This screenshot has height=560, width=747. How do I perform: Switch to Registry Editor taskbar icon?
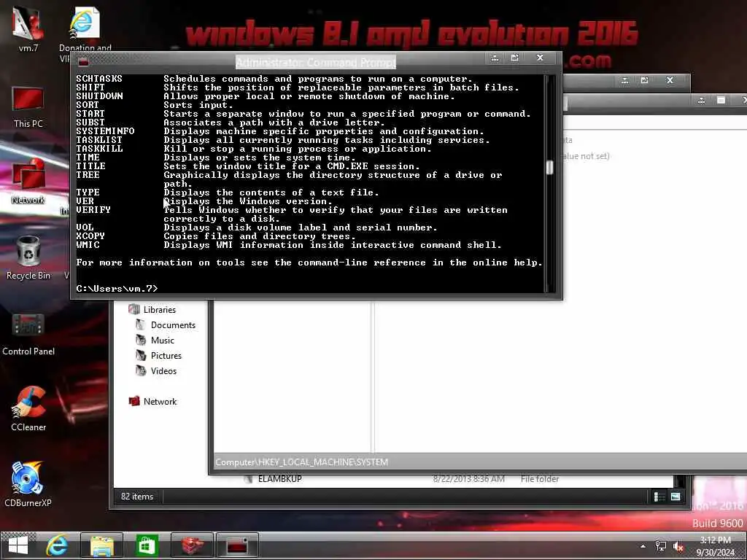coord(192,545)
